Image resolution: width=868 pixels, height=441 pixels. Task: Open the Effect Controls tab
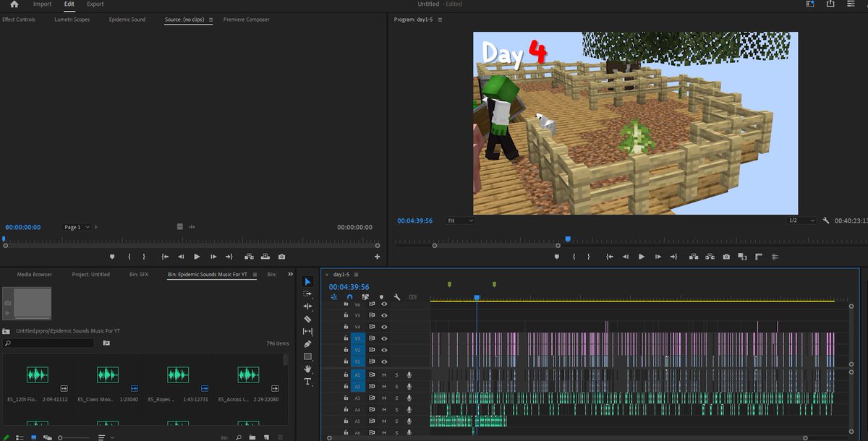pyautogui.click(x=18, y=20)
